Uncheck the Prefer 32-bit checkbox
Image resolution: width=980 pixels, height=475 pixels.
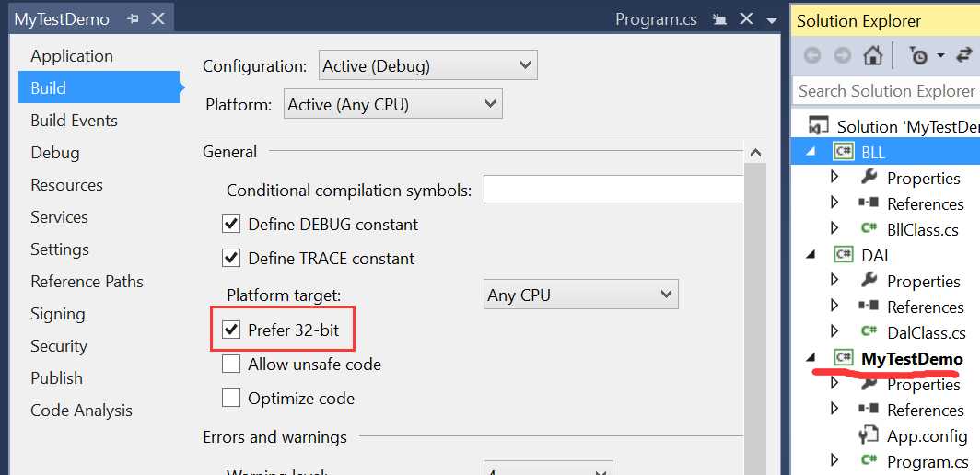pos(231,329)
